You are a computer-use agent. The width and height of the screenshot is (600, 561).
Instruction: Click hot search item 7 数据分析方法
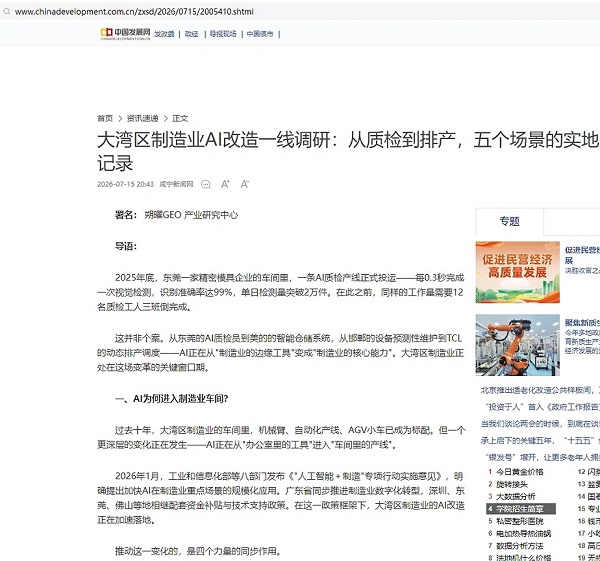coord(520,545)
